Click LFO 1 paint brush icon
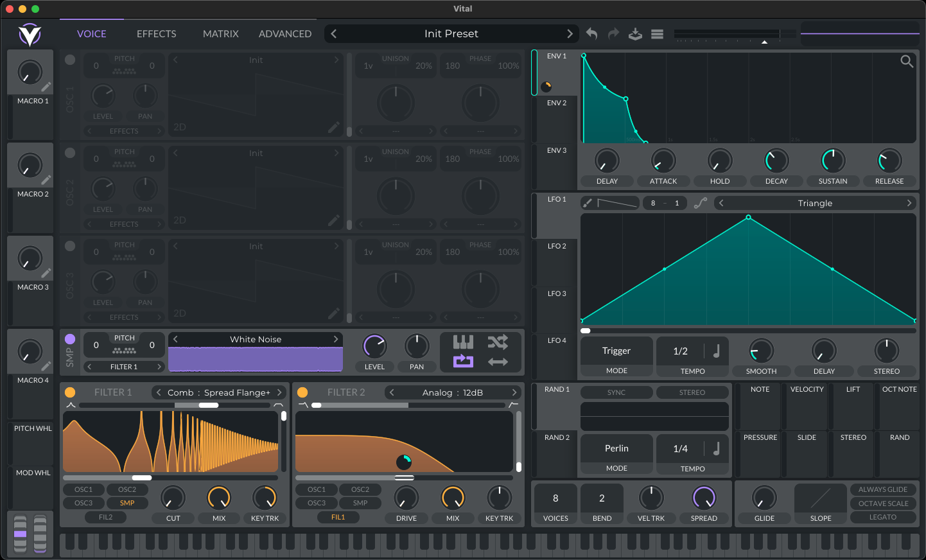 point(587,203)
